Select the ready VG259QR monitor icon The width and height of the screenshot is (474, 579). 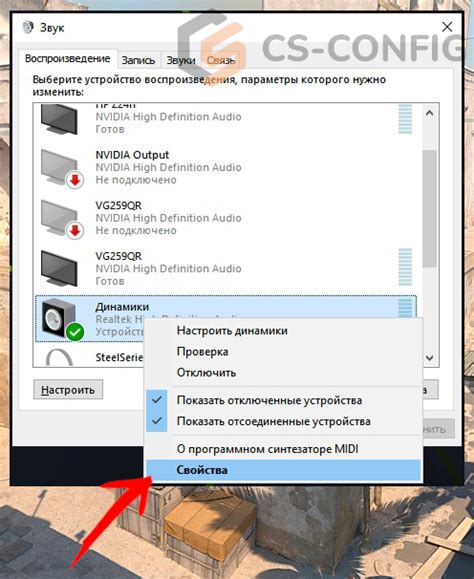(59, 268)
